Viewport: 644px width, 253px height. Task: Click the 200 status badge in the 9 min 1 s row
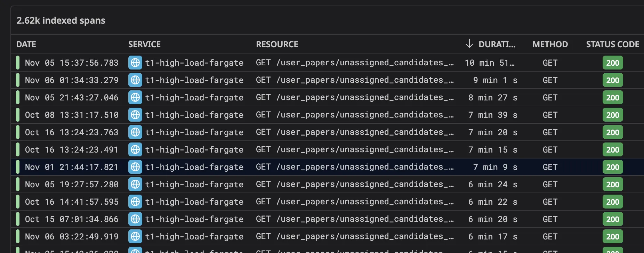coord(613,80)
